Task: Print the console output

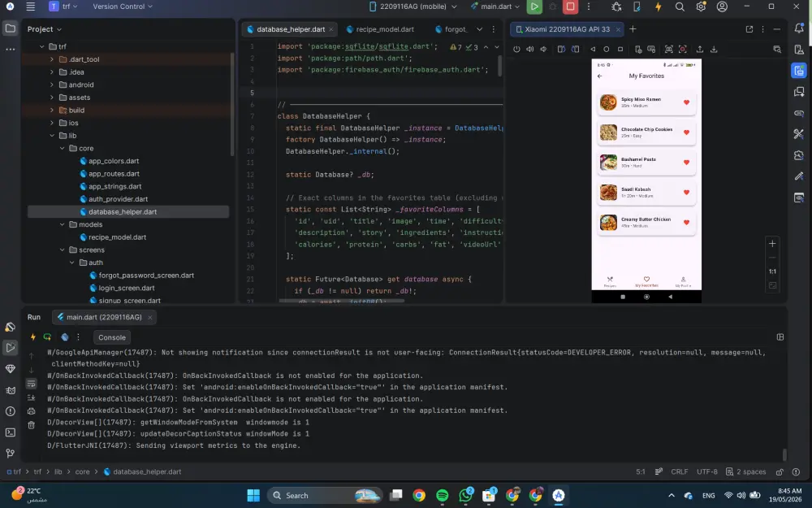Action: [31, 411]
